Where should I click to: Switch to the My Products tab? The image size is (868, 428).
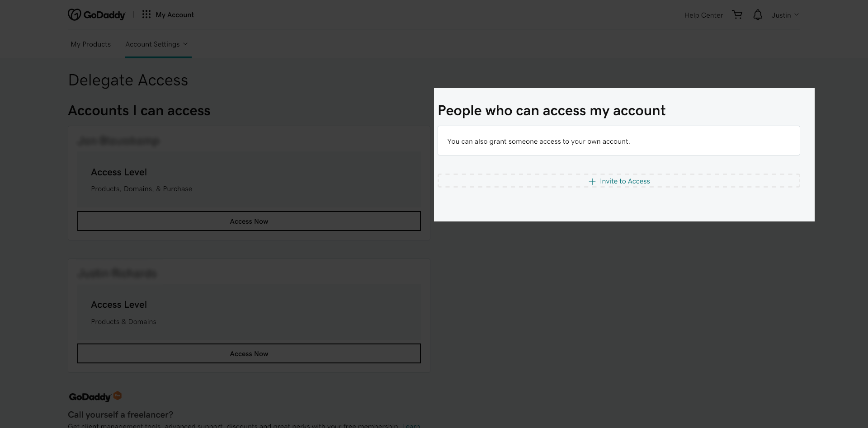pos(90,44)
